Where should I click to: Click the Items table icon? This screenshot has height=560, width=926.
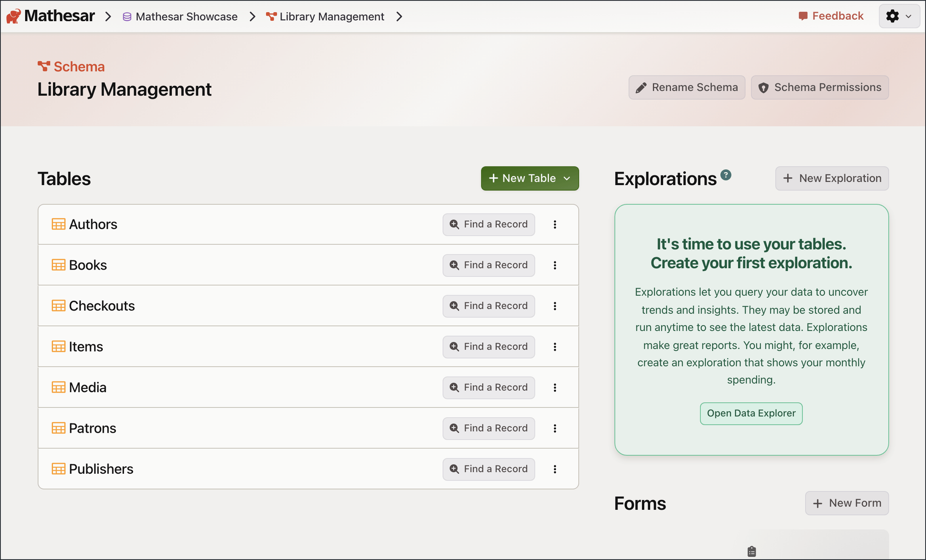(58, 347)
